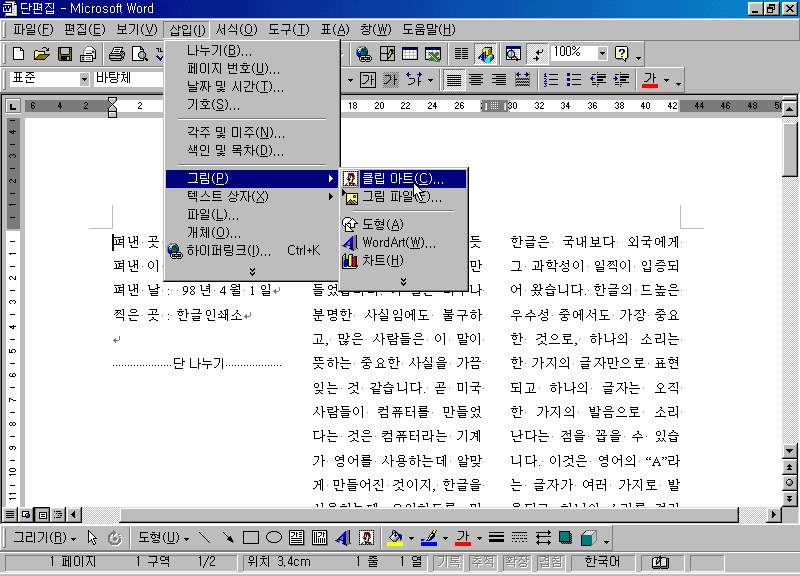Screen dimensions: 800x576
Task: Open 3-D settings in Drawing toolbar
Action: [588, 537]
